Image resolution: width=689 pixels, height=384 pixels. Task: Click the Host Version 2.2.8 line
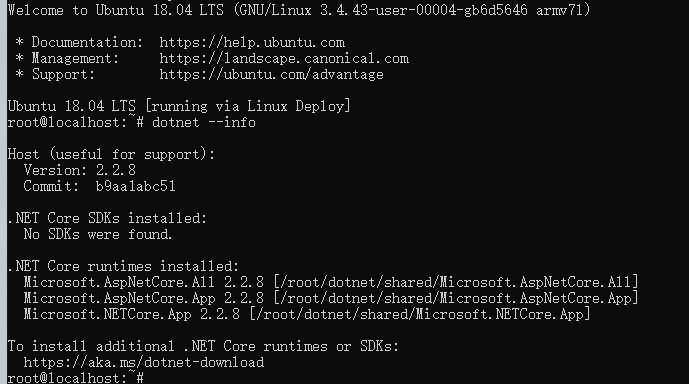point(80,170)
